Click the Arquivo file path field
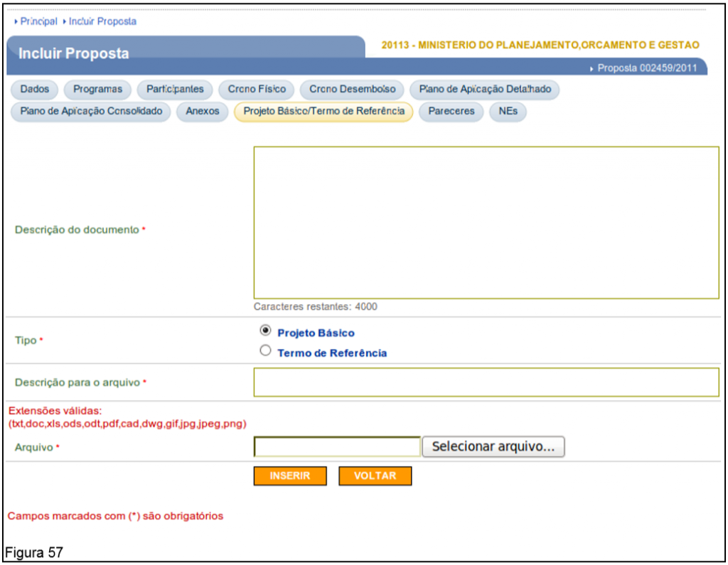The image size is (728, 565). coord(337,447)
